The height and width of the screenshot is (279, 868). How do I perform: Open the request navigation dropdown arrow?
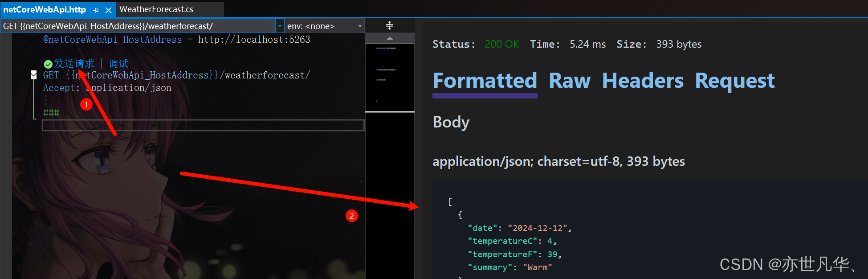(280, 26)
